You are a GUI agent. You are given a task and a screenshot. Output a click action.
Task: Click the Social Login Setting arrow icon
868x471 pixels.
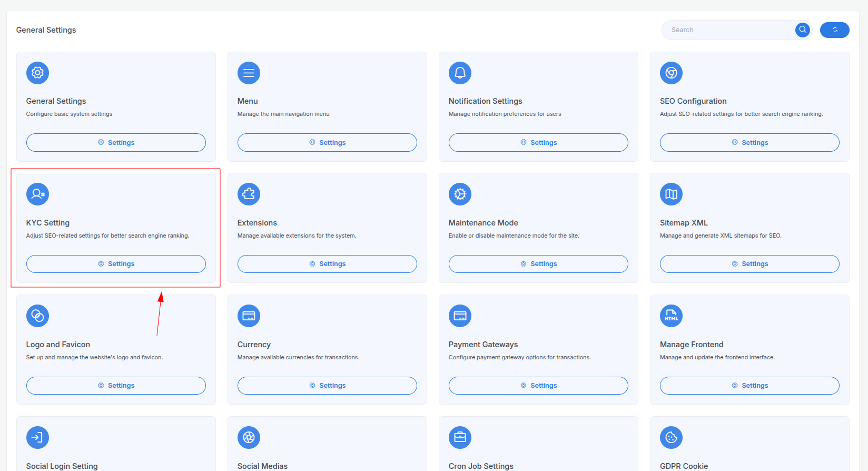point(37,437)
